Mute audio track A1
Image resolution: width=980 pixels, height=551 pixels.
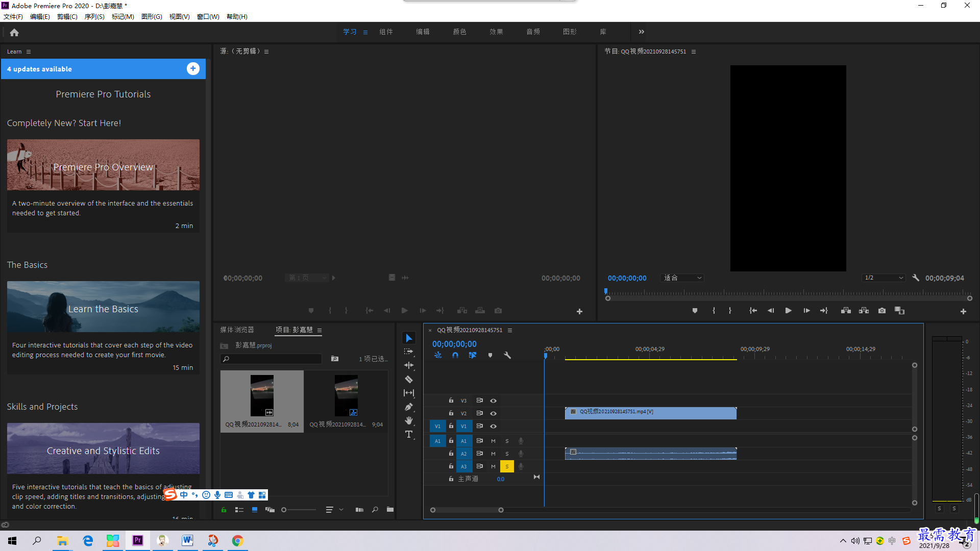pos(493,441)
